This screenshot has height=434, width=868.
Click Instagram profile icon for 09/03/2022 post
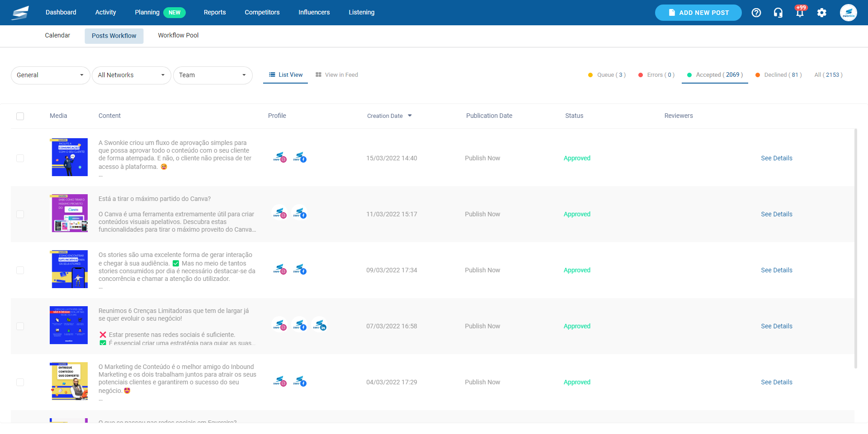tap(280, 269)
